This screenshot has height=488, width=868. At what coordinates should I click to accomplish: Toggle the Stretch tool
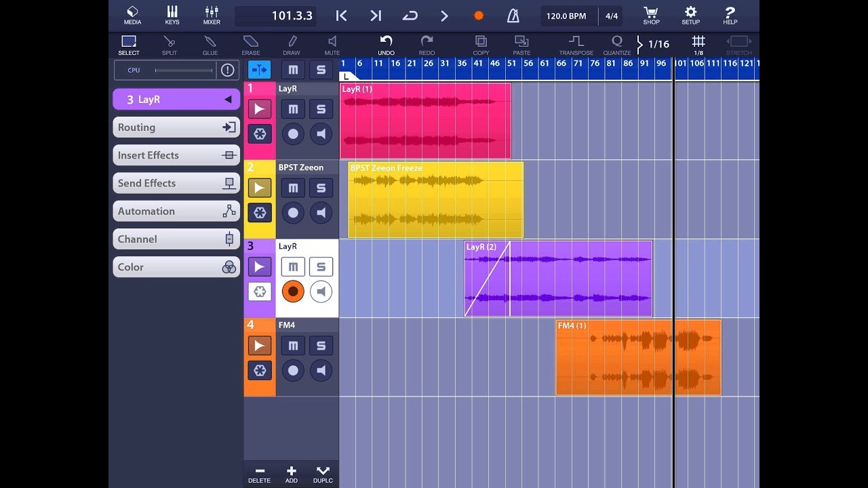tap(739, 45)
